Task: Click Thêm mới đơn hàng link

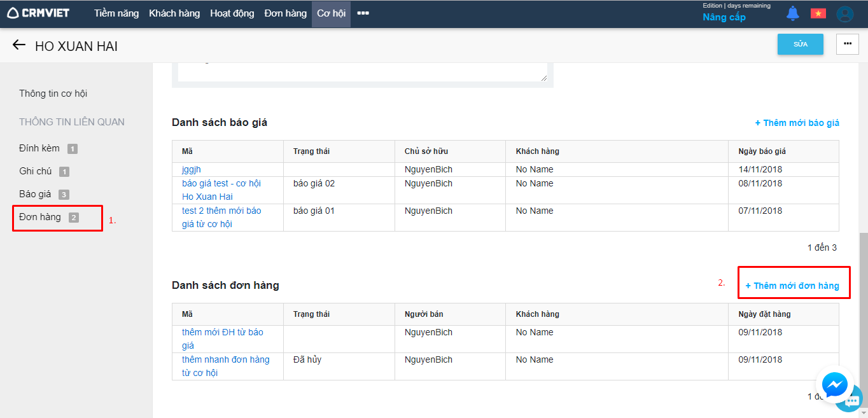Action: tap(792, 286)
